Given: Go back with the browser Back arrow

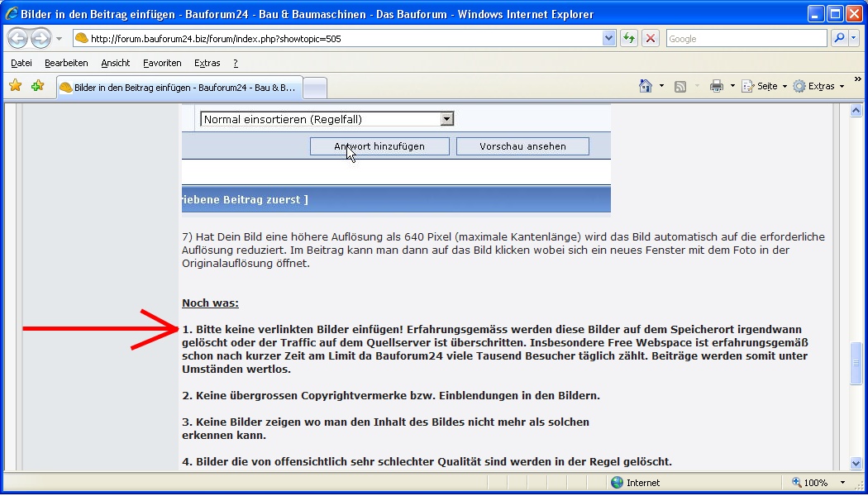Looking at the screenshot, I should 17,38.
